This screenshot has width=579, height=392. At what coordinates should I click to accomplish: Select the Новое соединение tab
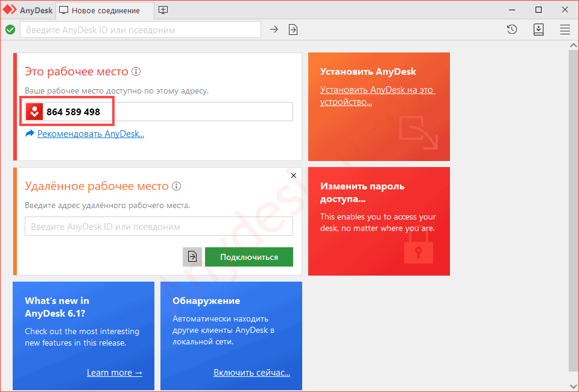(105, 10)
